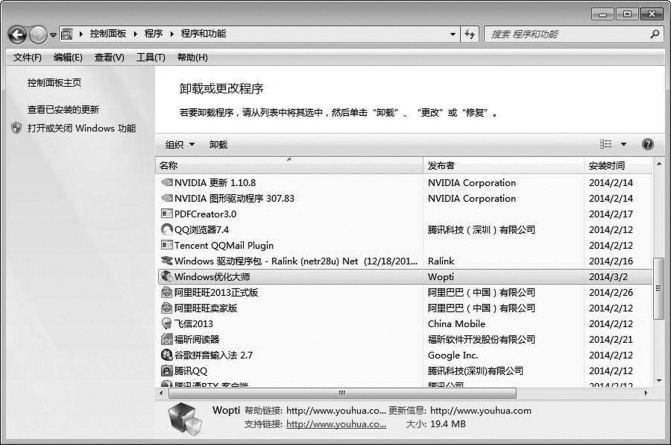Viewport: 671px width, 445px height.
Task: Click install date 2014/3/2 cell
Action: coord(608,277)
